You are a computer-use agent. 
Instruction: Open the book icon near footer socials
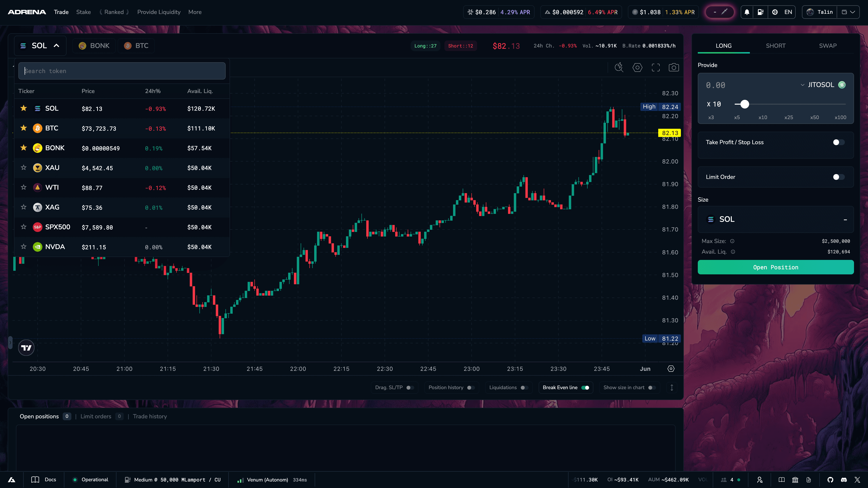pyautogui.click(x=781, y=480)
